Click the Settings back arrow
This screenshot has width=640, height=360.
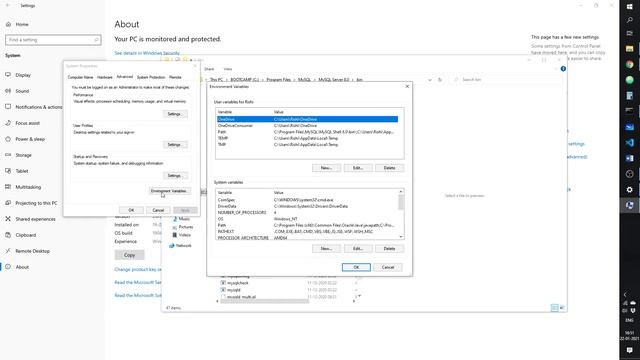point(8,5)
